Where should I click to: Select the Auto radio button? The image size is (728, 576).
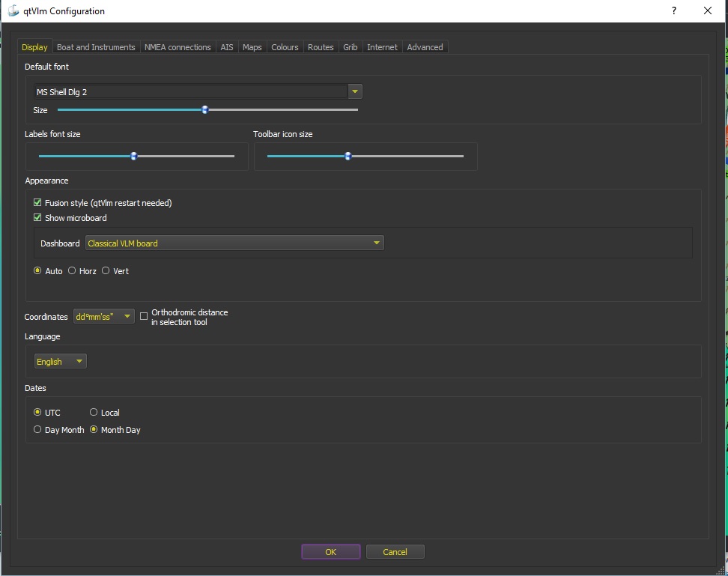click(x=37, y=270)
